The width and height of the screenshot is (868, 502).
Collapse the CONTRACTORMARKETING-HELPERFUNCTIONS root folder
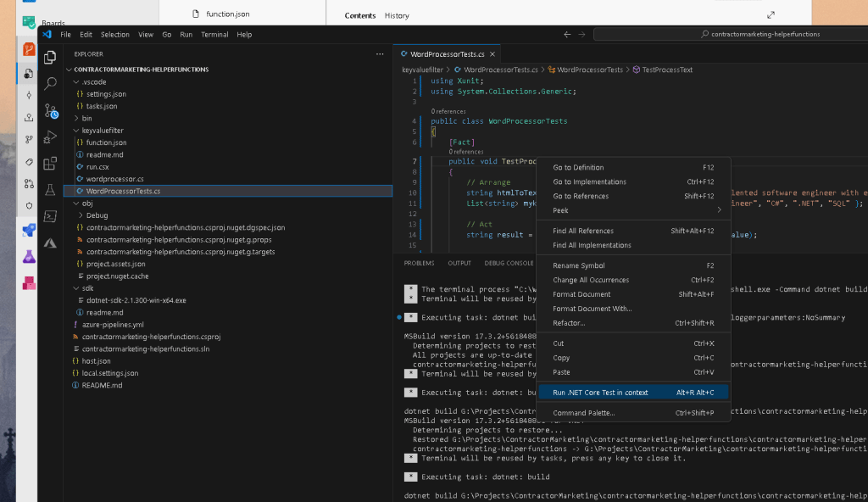pyautogui.click(x=70, y=70)
